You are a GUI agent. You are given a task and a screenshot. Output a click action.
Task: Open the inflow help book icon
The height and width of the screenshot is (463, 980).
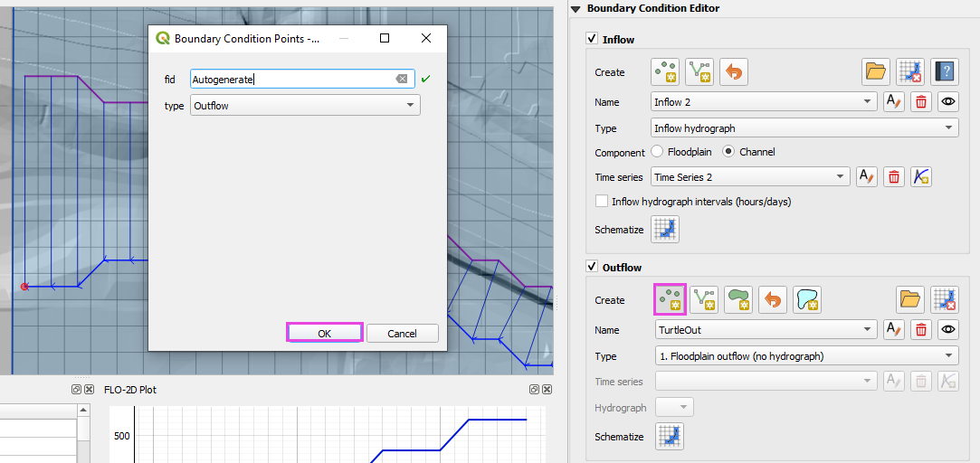pos(945,71)
